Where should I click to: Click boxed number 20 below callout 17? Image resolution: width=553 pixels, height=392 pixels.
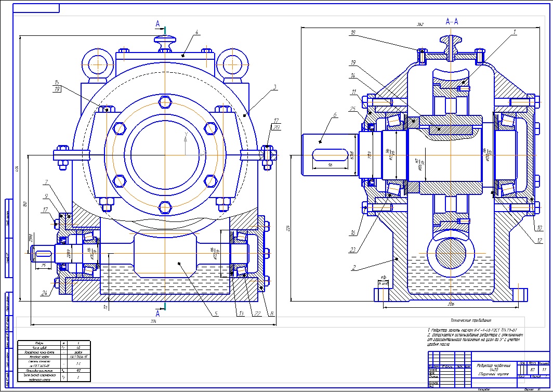(x=276, y=127)
